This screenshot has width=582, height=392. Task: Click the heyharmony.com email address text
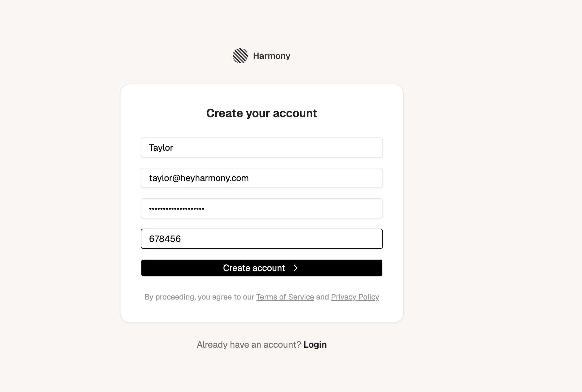pyautogui.click(x=199, y=178)
